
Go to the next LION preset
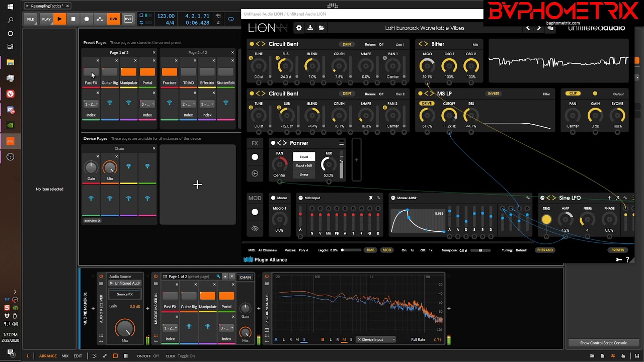point(539,28)
